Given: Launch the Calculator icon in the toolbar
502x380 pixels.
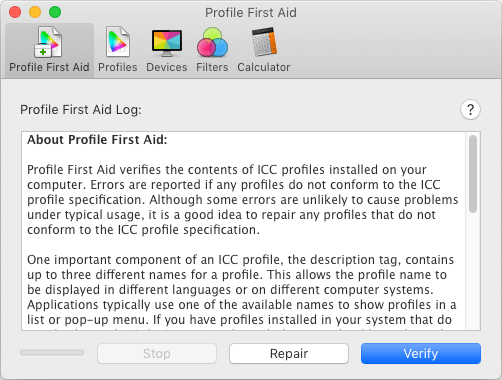Looking at the screenshot, I should click(264, 42).
